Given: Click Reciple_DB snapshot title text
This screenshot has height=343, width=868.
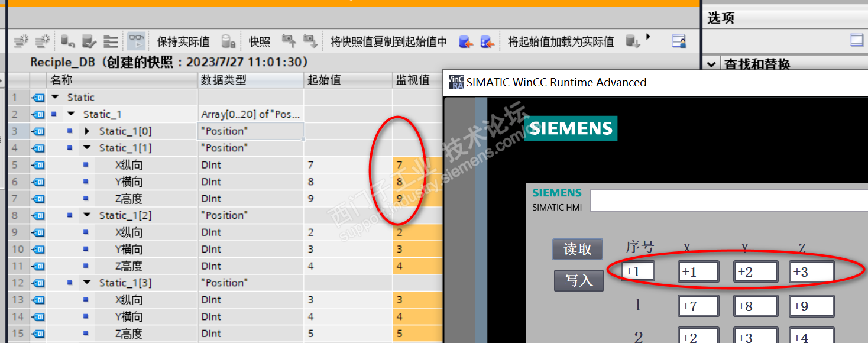Looking at the screenshot, I should point(170,62).
